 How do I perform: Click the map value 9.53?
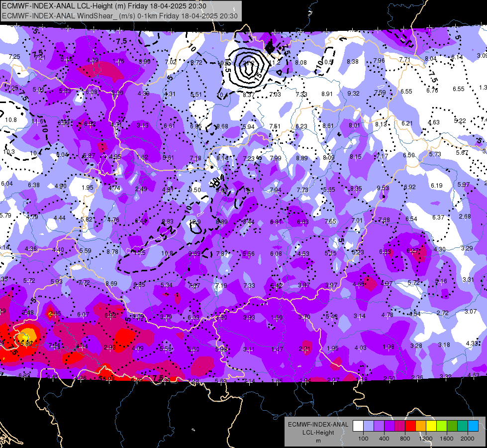(383, 188)
